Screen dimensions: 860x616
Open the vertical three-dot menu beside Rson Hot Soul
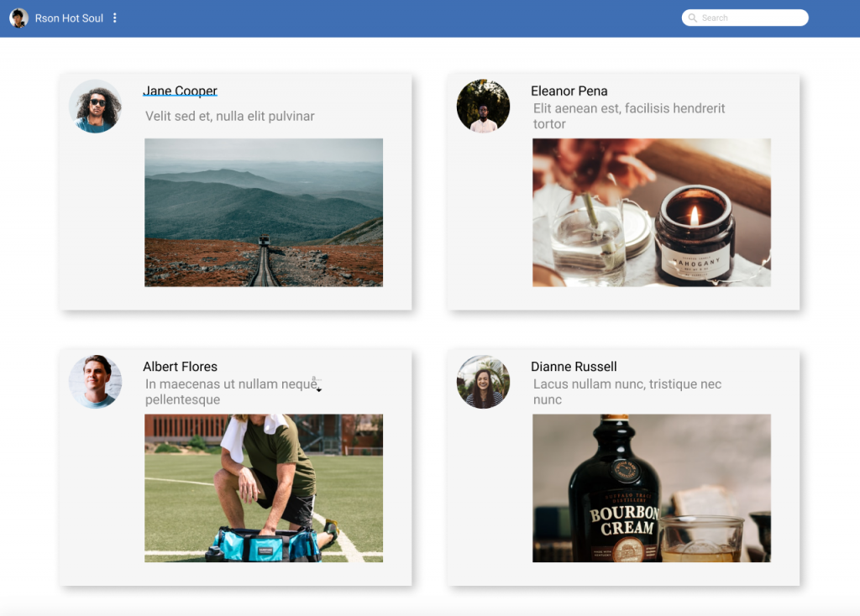pyautogui.click(x=114, y=18)
